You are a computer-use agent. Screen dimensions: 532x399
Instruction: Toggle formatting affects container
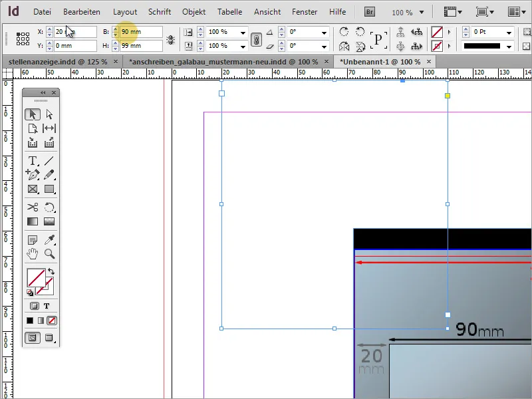pyautogui.click(x=35, y=306)
